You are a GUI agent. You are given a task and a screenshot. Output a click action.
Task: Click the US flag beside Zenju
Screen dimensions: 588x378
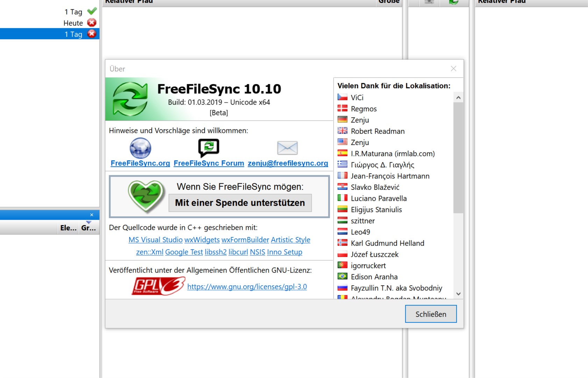[x=342, y=142]
